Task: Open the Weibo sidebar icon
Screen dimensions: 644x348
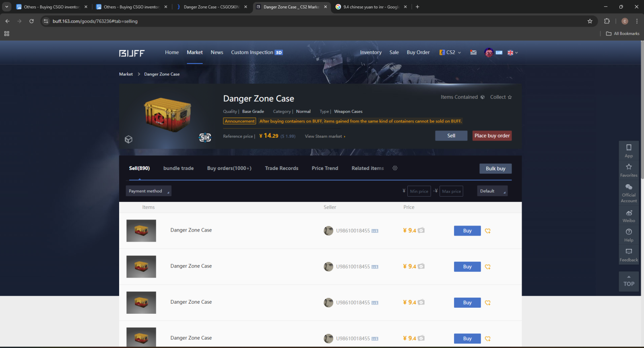Action: click(x=629, y=216)
